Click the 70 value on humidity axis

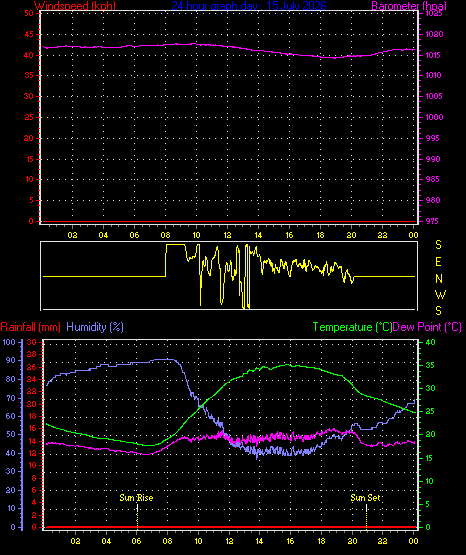click(11, 398)
